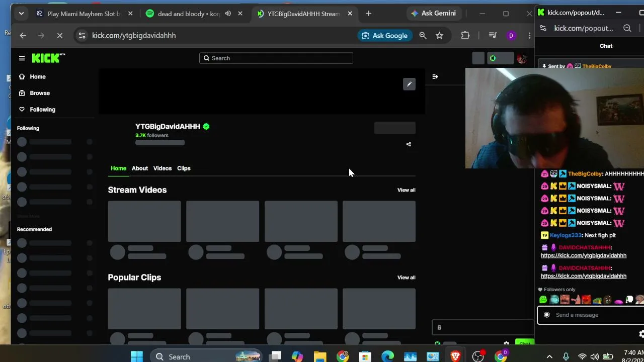Switch to the About tab
The height and width of the screenshot is (362, 644).
point(140,168)
